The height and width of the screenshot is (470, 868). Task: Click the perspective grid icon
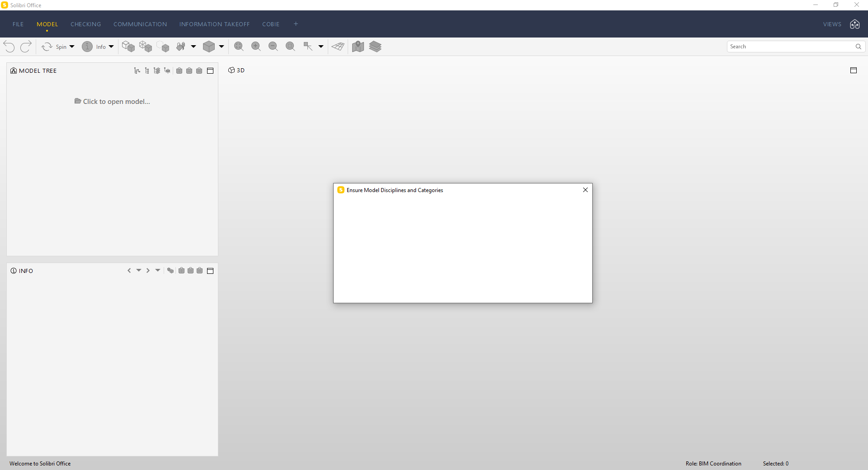tap(338, 47)
